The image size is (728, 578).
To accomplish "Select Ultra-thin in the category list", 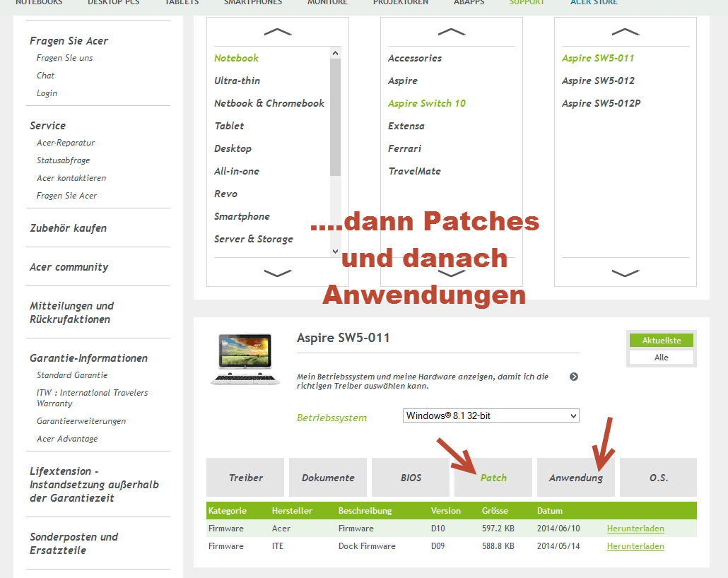I will [237, 81].
